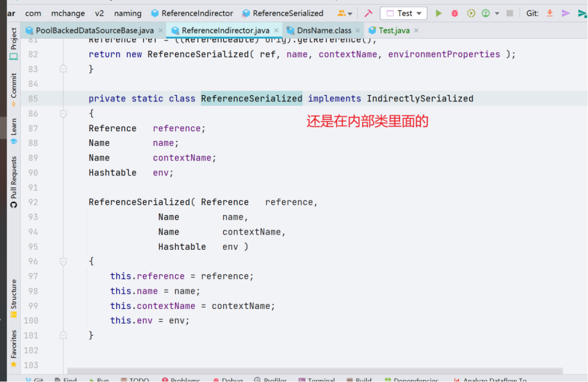Open Debug tool window in bottom bar
The image size is (588, 382).
pos(227,380)
